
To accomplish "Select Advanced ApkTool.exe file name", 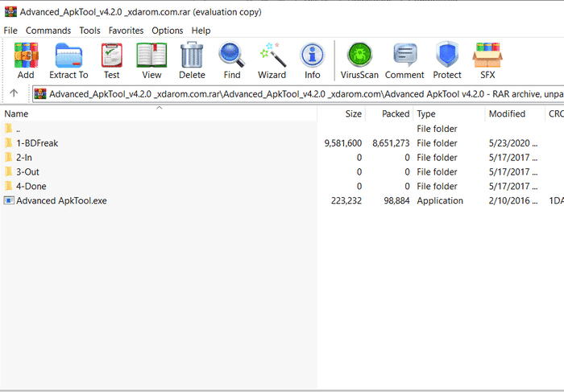I will [61, 200].
